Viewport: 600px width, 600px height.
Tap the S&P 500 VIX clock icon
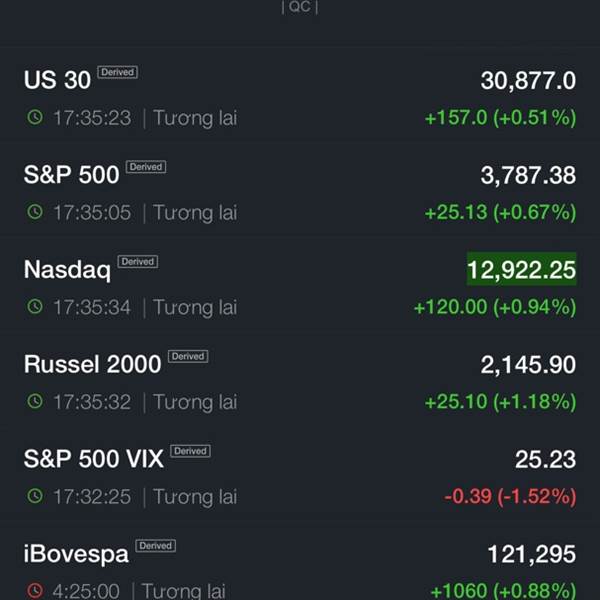point(35,496)
